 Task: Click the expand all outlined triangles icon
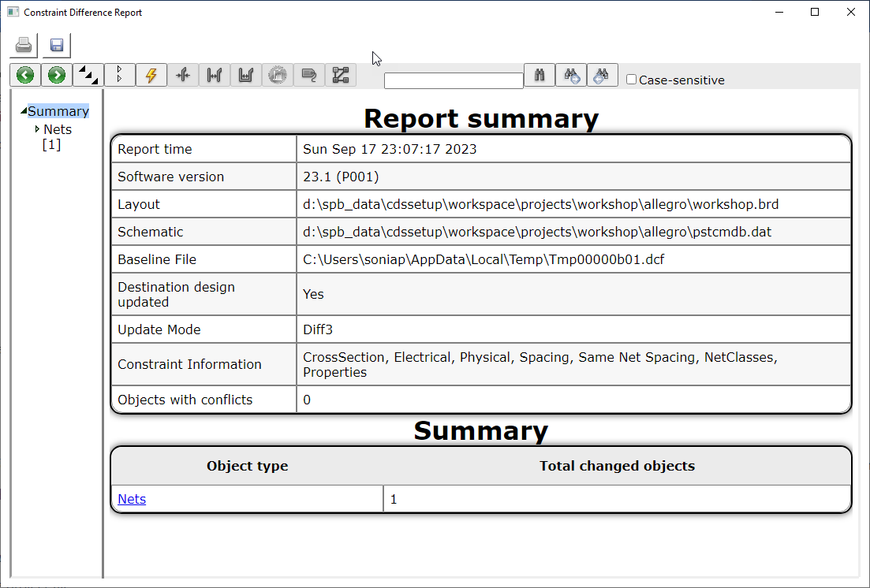[120, 76]
